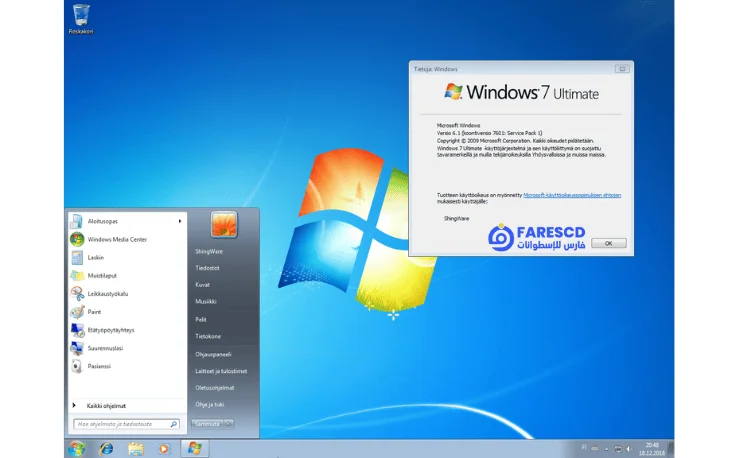Click the search magnifier icon in Start menu
This screenshot has width=738, height=458.
[173, 424]
